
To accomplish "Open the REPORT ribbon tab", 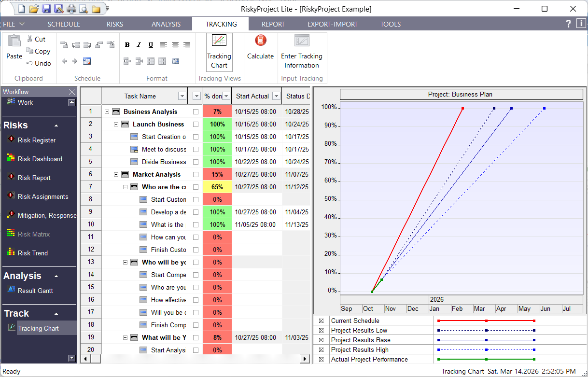I will pyautogui.click(x=273, y=24).
